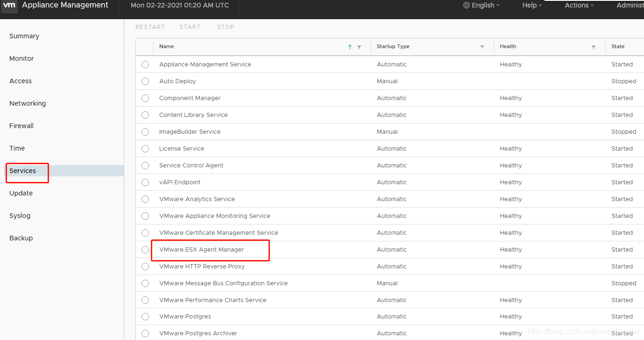Screen dimensions: 644x340
Task: Click the Started state of Component Manager
Action: tap(622, 98)
